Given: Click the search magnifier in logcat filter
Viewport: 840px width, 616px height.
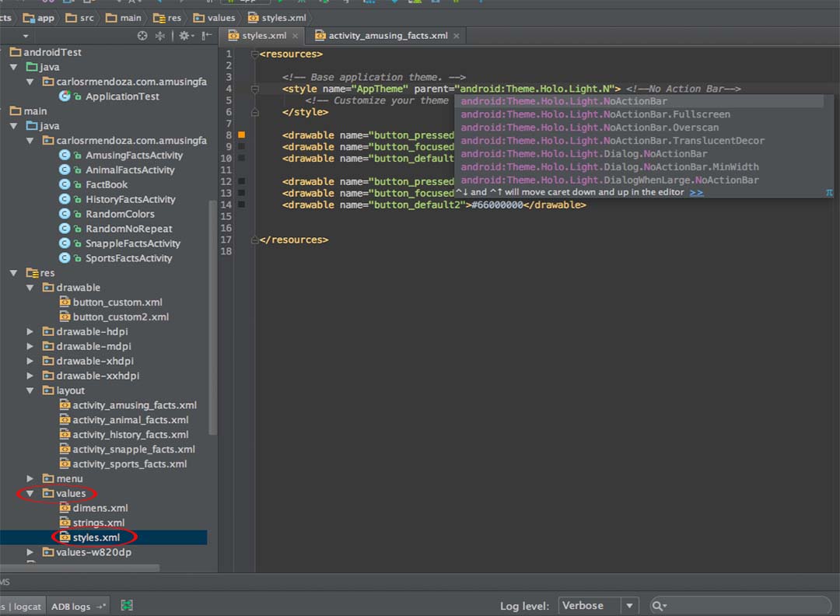Looking at the screenshot, I should (x=659, y=606).
